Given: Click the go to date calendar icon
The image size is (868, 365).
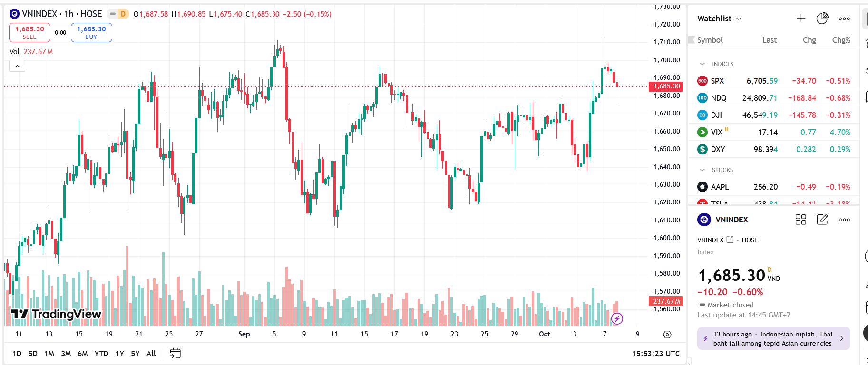Looking at the screenshot, I should (175, 353).
